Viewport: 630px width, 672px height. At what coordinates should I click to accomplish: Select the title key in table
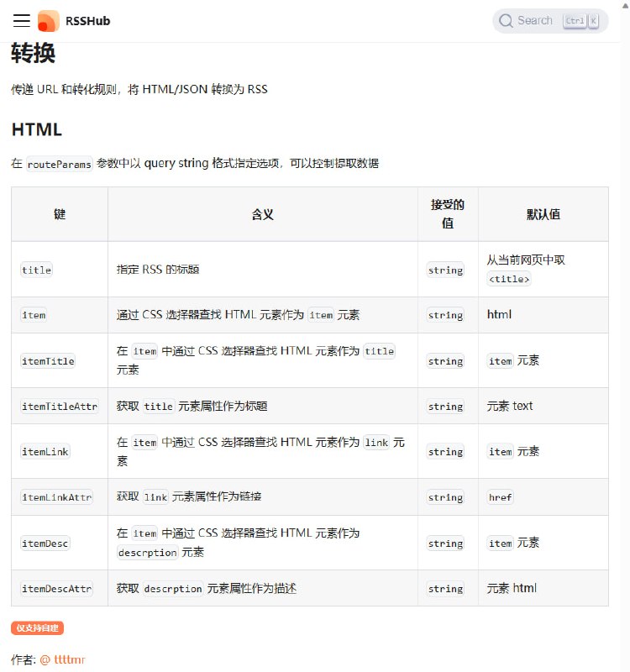click(x=36, y=270)
